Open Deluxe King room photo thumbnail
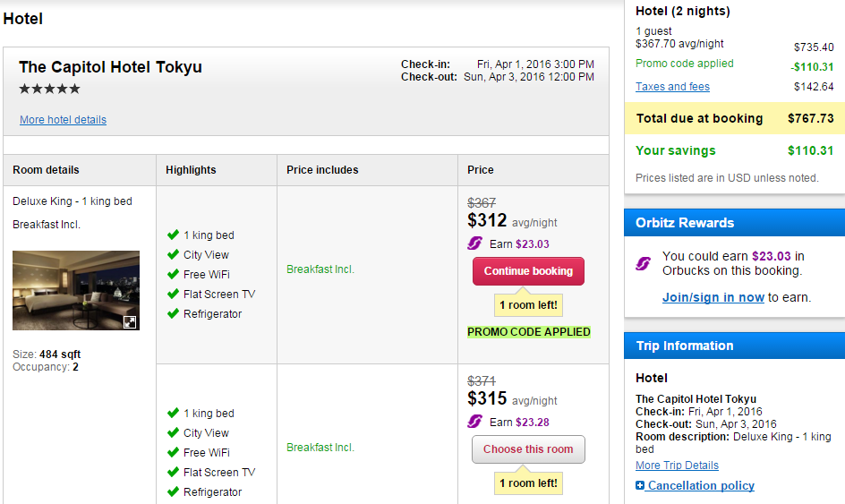 coord(76,290)
